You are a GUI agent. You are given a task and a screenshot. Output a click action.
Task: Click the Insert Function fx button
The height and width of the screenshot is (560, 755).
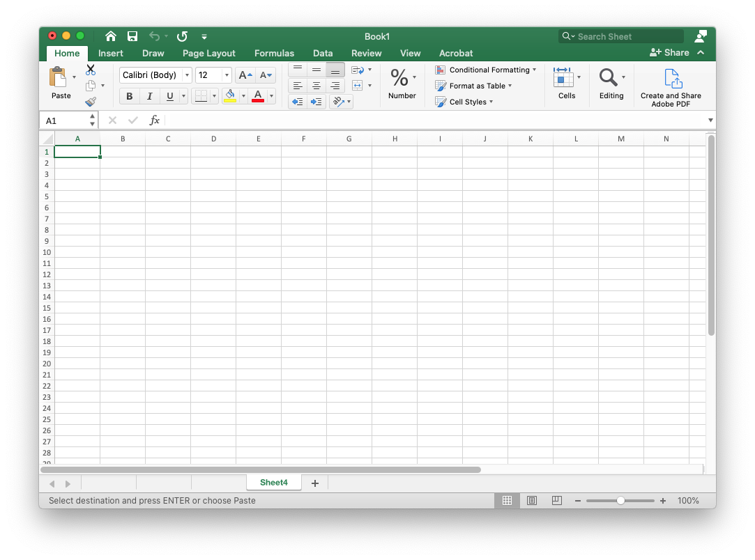(154, 120)
